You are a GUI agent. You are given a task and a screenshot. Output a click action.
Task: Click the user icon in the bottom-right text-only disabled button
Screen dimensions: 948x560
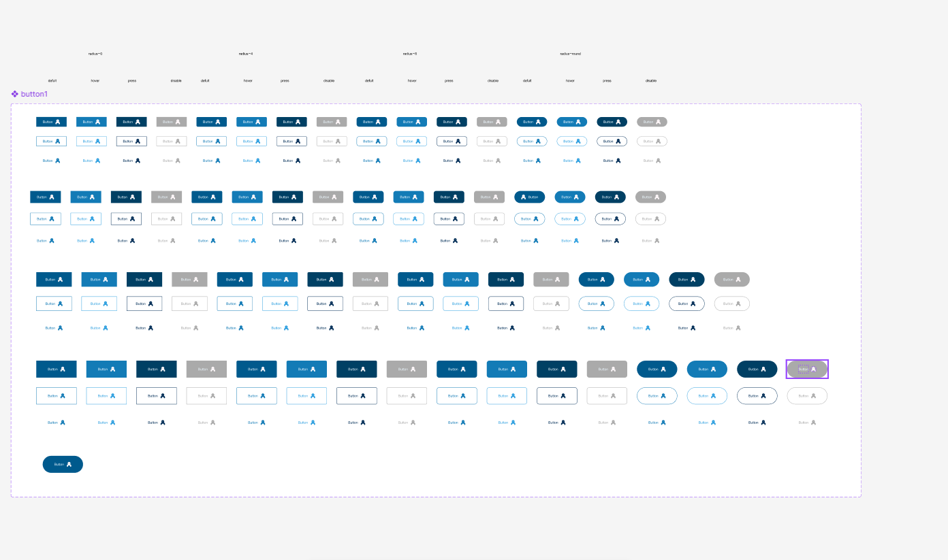813,423
